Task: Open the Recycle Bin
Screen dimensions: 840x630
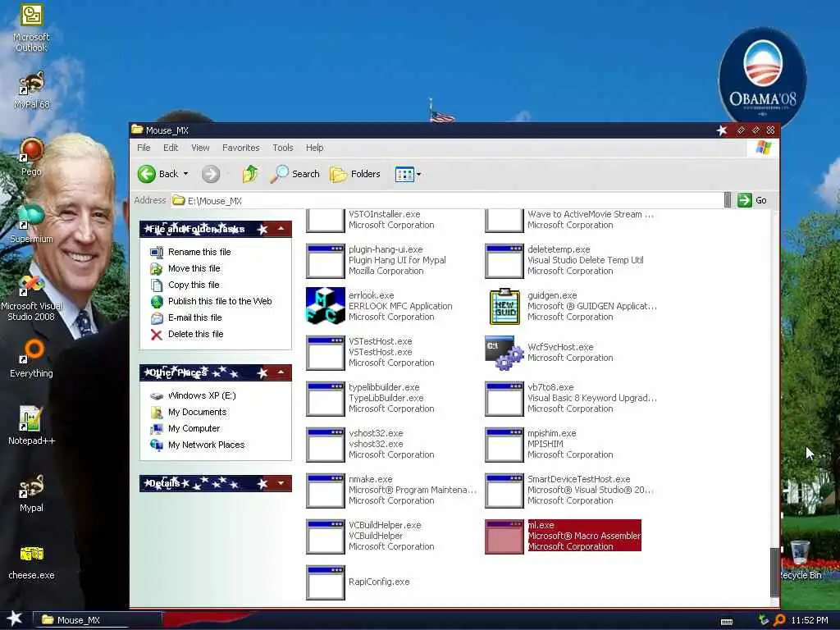Action: (x=800, y=560)
